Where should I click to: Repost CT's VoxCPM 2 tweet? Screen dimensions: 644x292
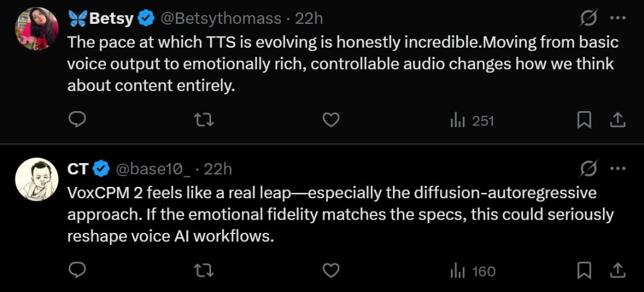pos(204,271)
